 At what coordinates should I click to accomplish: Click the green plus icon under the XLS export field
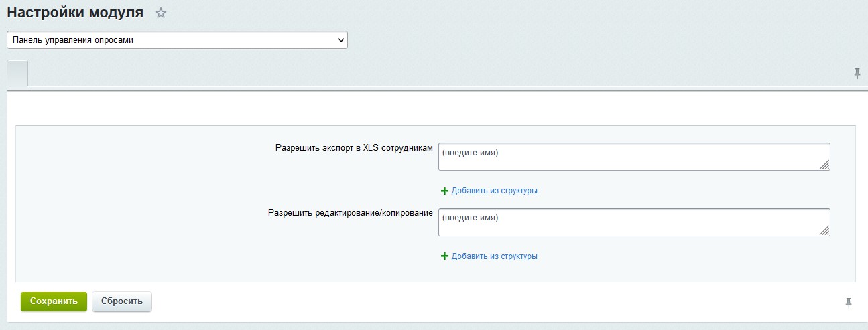pos(444,191)
